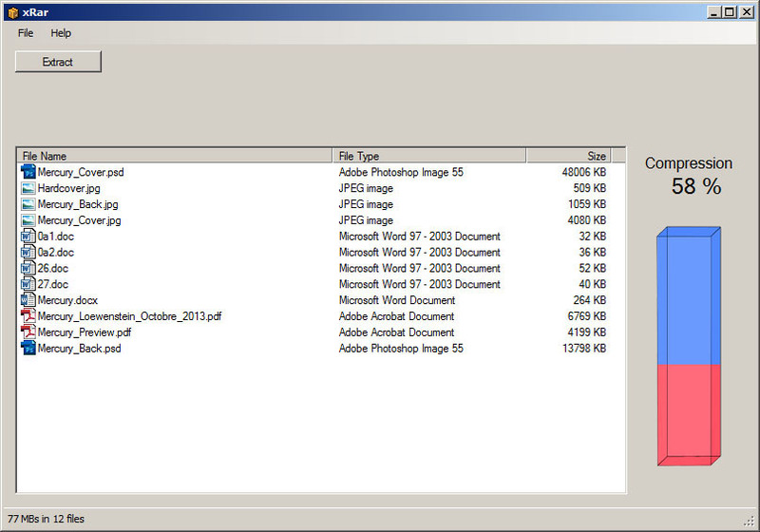
Task: Open the File menu
Action: pos(26,33)
